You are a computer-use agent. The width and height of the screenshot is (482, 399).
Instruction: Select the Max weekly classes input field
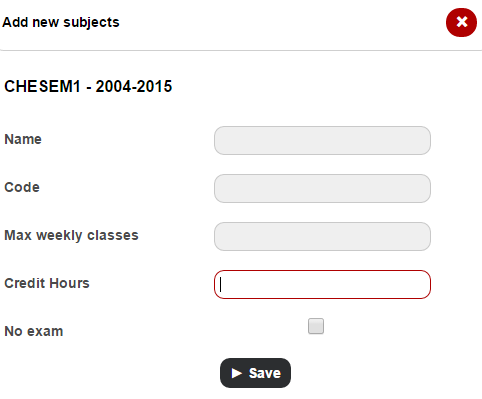[322, 236]
